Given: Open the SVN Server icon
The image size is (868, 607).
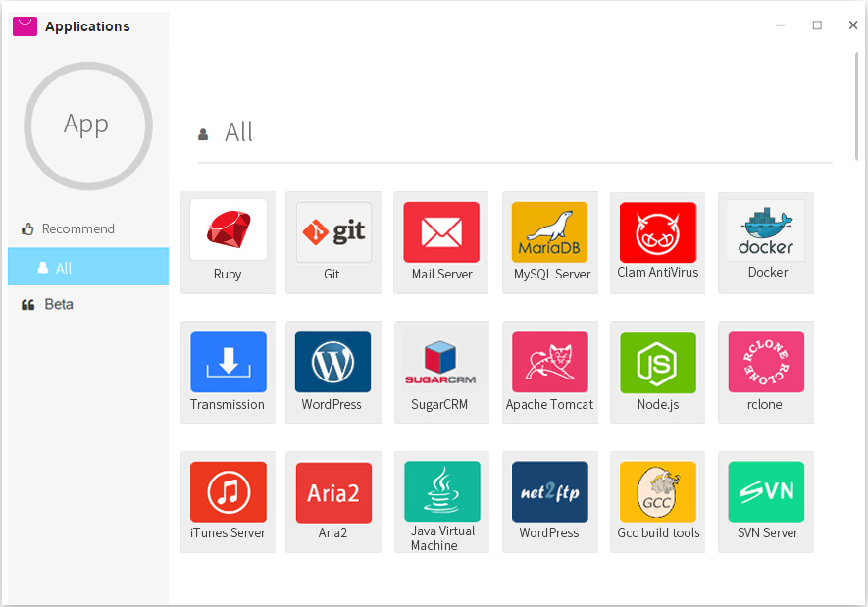Looking at the screenshot, I should [766, 491].
